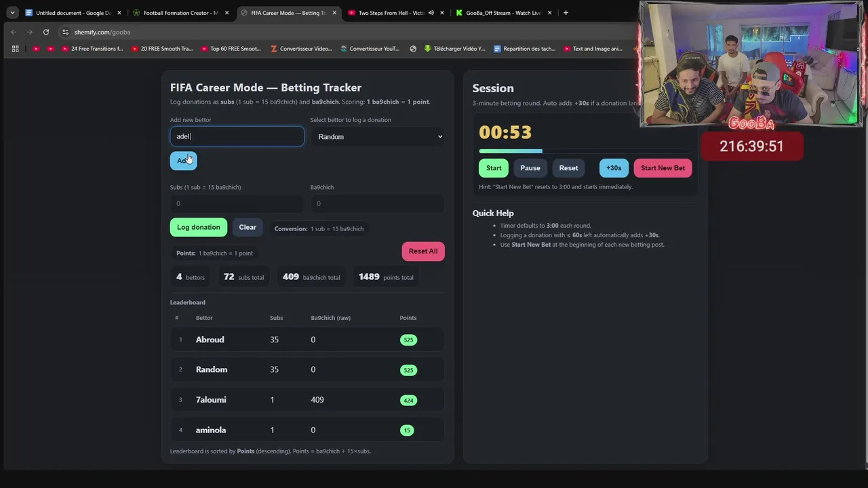868x488 pixels.
Task: Close the Untitled document tab
Action: (119, 13)
